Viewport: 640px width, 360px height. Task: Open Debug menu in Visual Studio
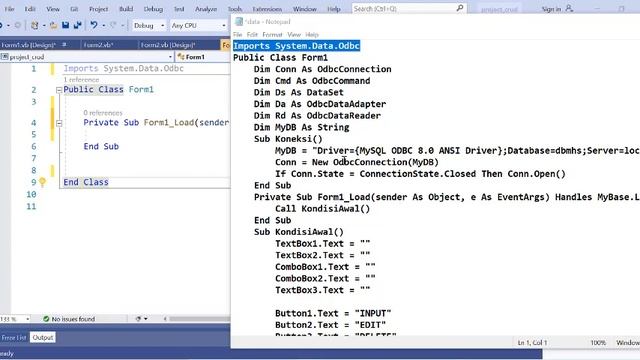(x=153, y=9)
